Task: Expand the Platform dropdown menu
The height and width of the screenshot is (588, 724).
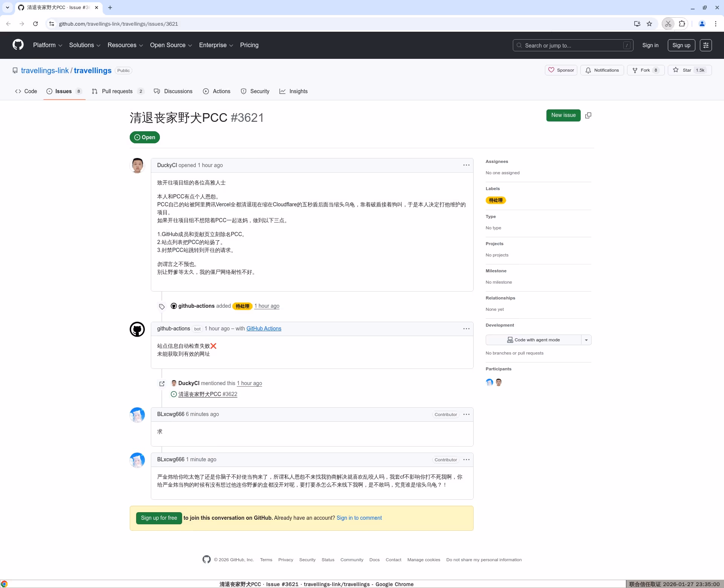Action: pos(48,45)
